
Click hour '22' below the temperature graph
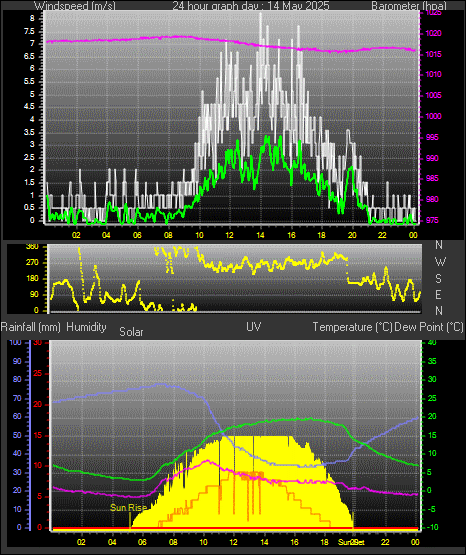point(385,542)
